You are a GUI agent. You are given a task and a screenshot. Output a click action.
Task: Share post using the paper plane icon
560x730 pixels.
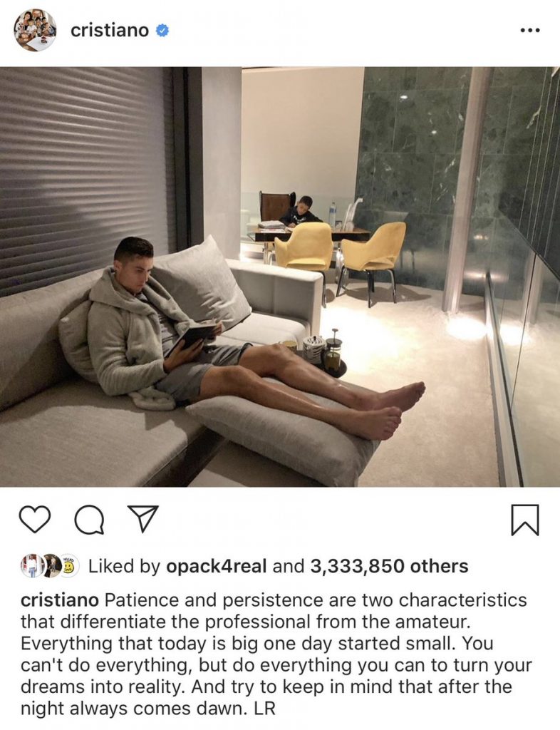[x=142, y=519]
